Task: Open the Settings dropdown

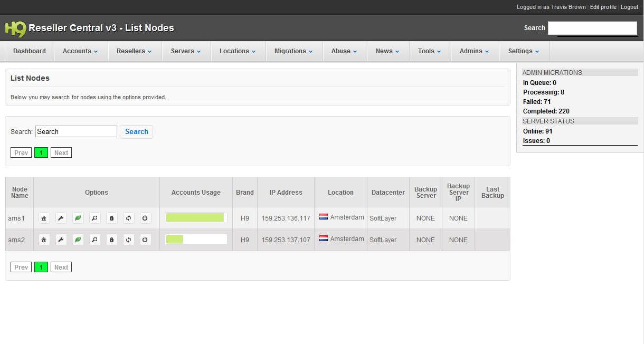Action: pyautogui.click(x=524, y=51)
